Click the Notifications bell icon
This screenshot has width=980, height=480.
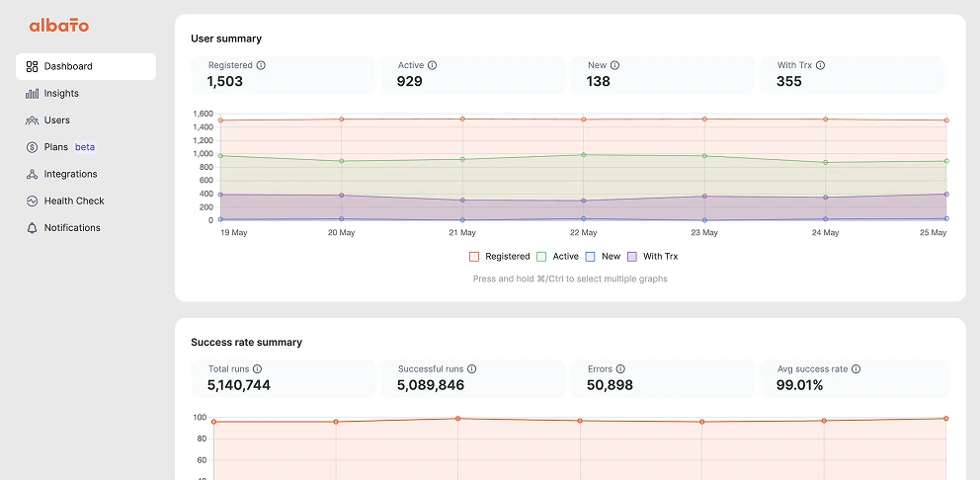(32, 227)
